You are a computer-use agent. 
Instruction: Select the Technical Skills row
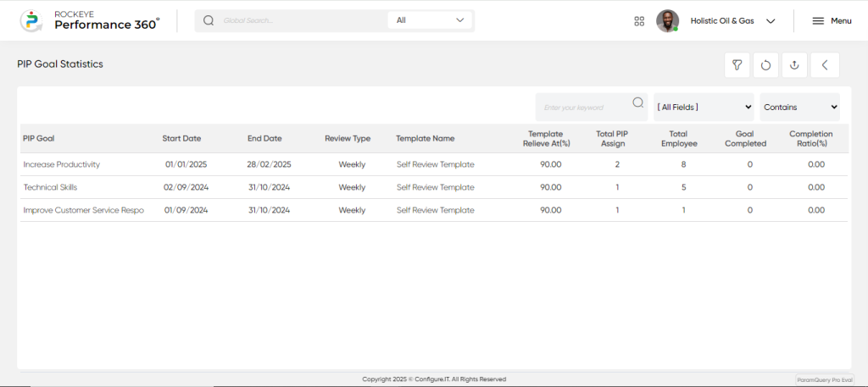[x=434, y=187]
